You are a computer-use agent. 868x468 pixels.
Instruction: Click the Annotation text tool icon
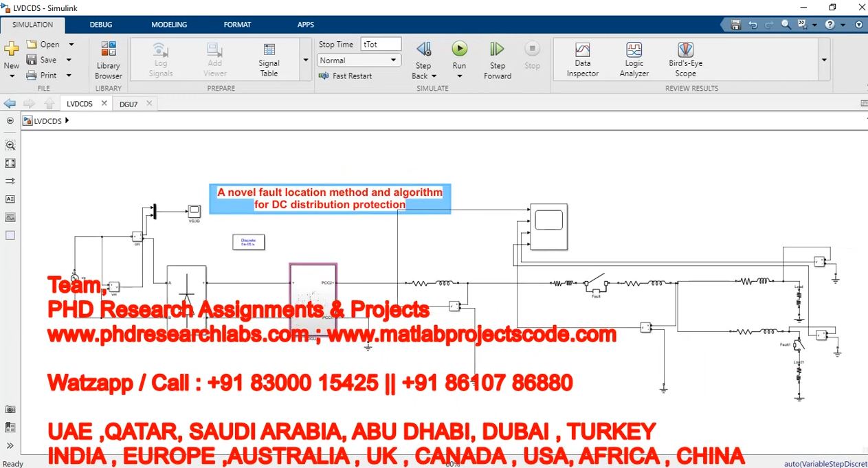(10, 199)
